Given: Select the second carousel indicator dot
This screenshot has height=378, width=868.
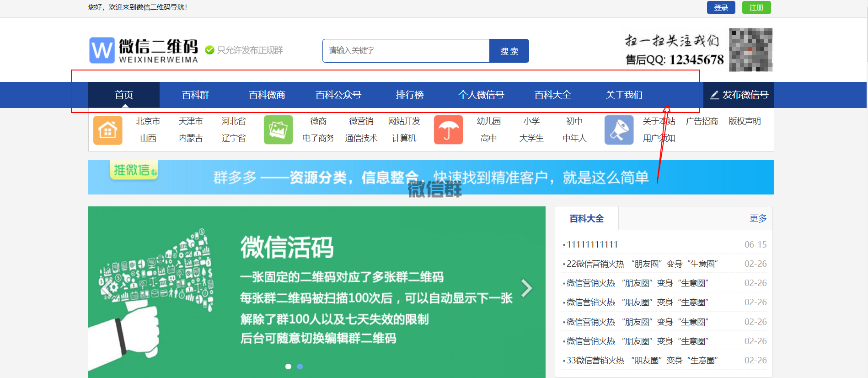Looking at the screenshot, I should point(300,367).
